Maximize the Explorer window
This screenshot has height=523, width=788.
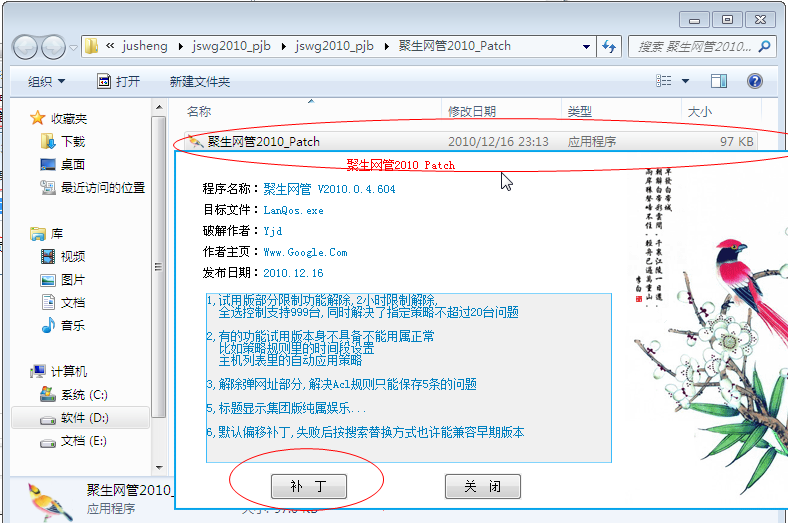click(x=727, y=20)
